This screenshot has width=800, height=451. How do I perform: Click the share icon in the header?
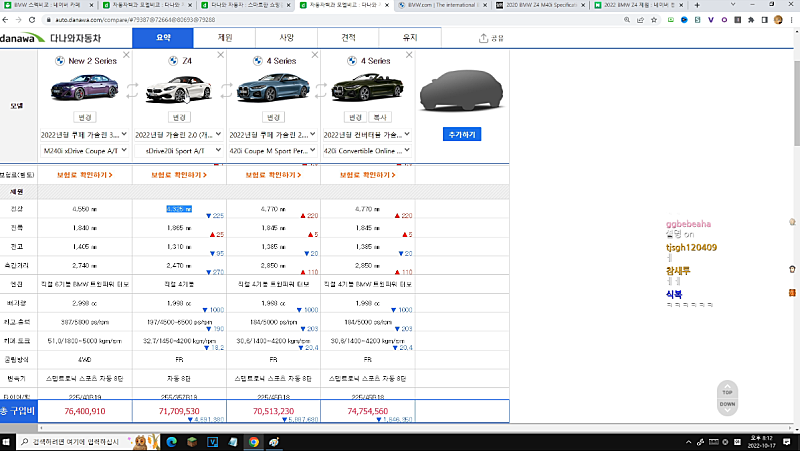tap(491, 38)
